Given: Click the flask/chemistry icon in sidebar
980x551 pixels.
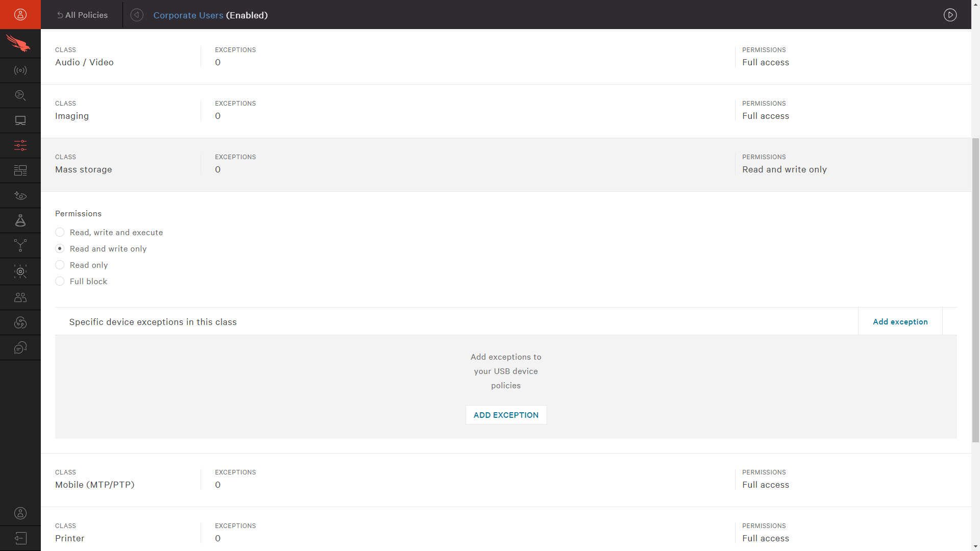Looking at the screenshot, I should click(x=20, y=221).
